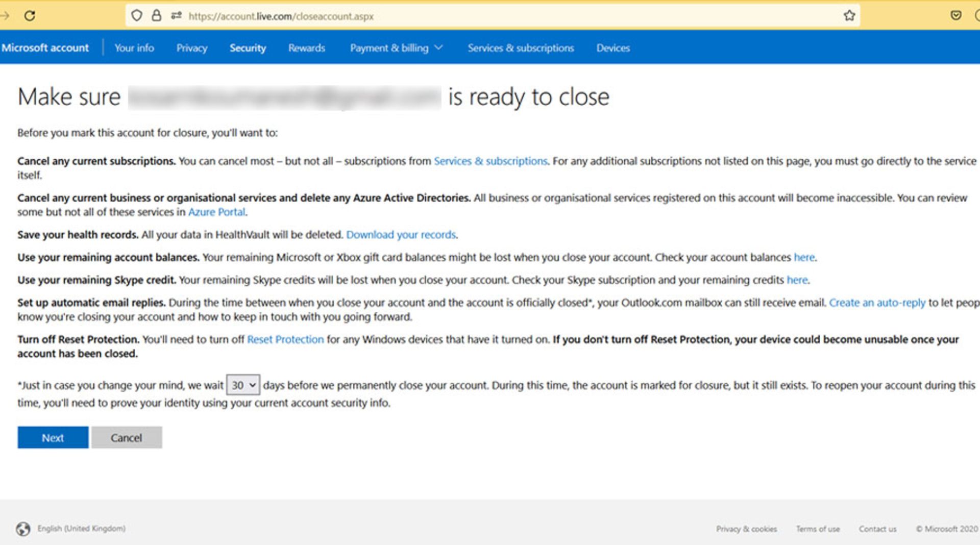Go to the Your info tab
The image size is (980, 545).
[134, 48]
